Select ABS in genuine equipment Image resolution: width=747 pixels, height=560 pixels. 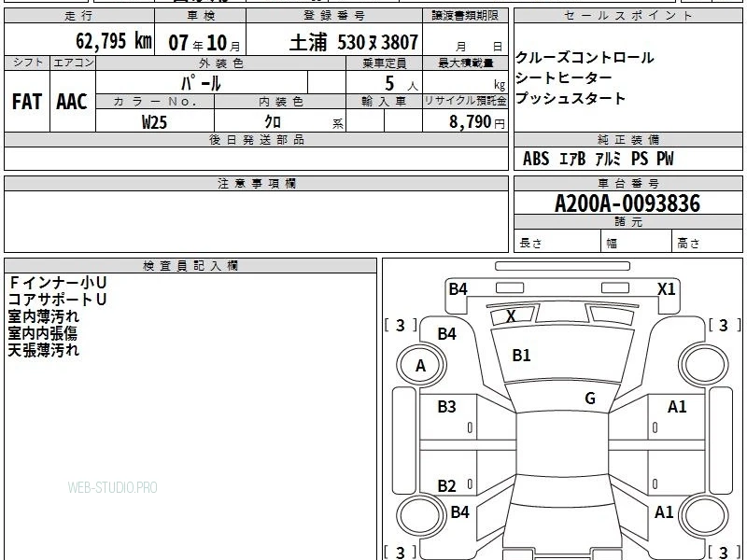click(536, 159)
